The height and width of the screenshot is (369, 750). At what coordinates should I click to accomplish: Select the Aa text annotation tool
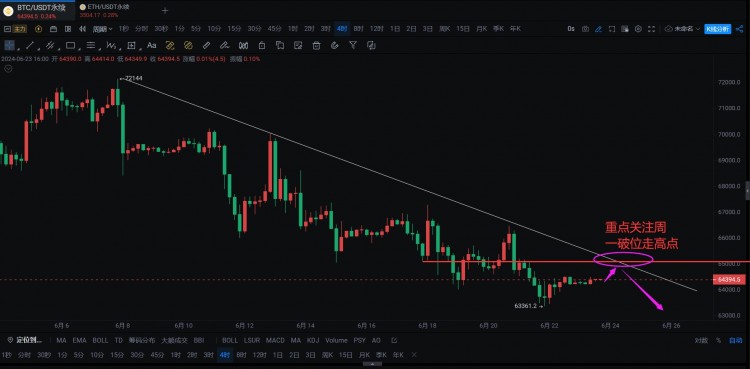(152, 45)
